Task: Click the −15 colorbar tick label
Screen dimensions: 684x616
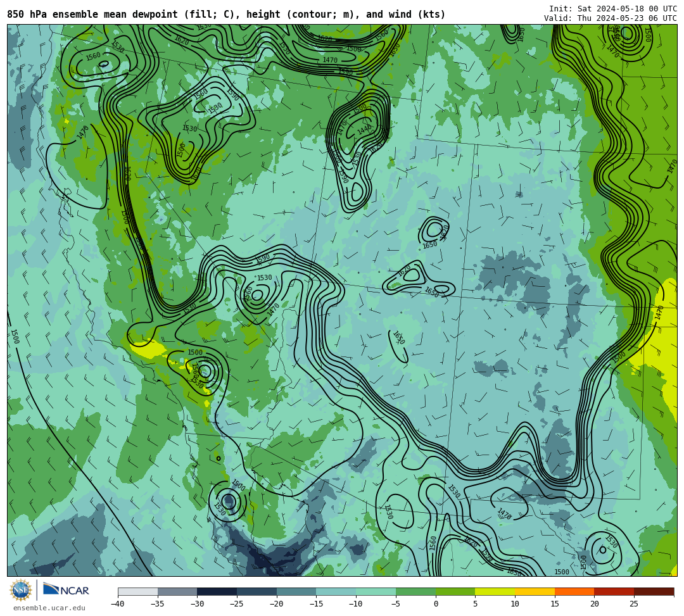Action: (x=316, y=604)
